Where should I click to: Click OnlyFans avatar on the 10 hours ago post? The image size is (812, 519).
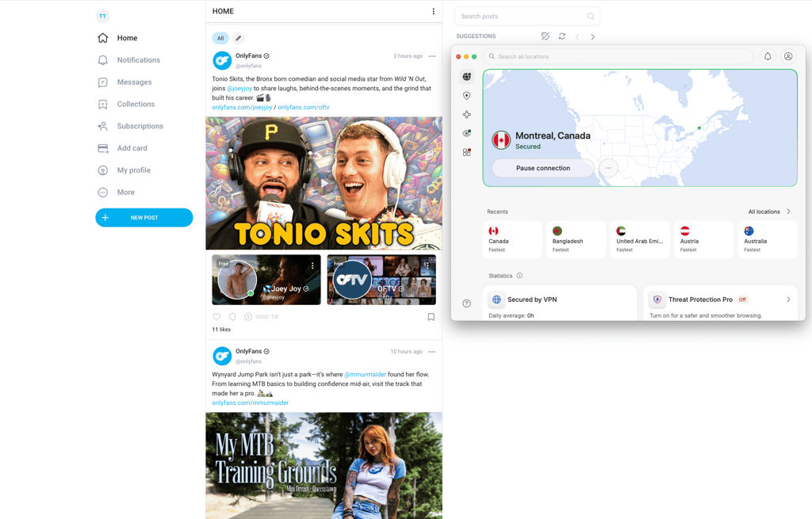[x=222, y=356]
